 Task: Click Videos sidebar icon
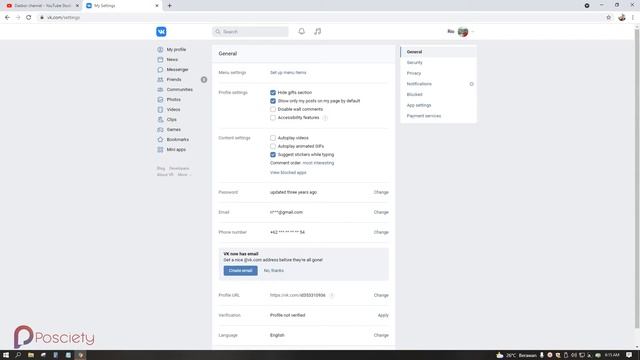coord(160,109)
